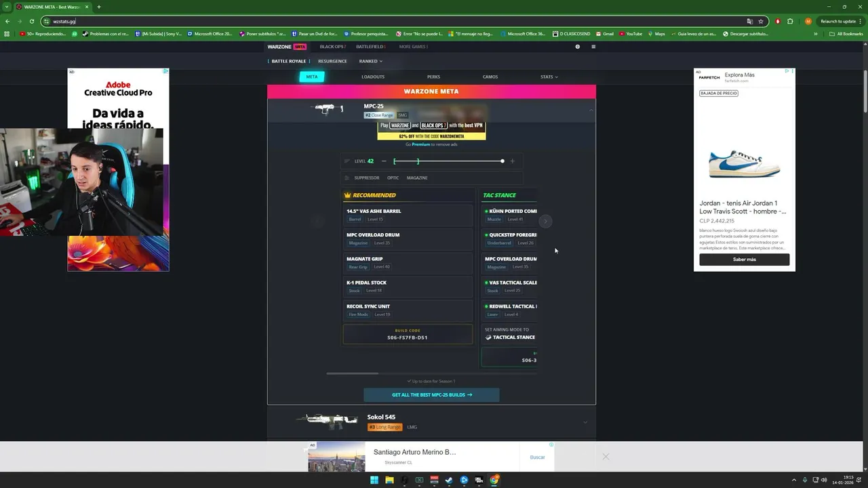
Task: Click the Premium link to remove ads
Action: coord(420,144)
